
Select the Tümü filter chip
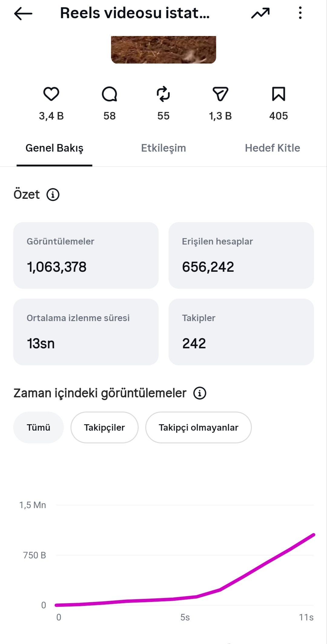pos(38,427)
